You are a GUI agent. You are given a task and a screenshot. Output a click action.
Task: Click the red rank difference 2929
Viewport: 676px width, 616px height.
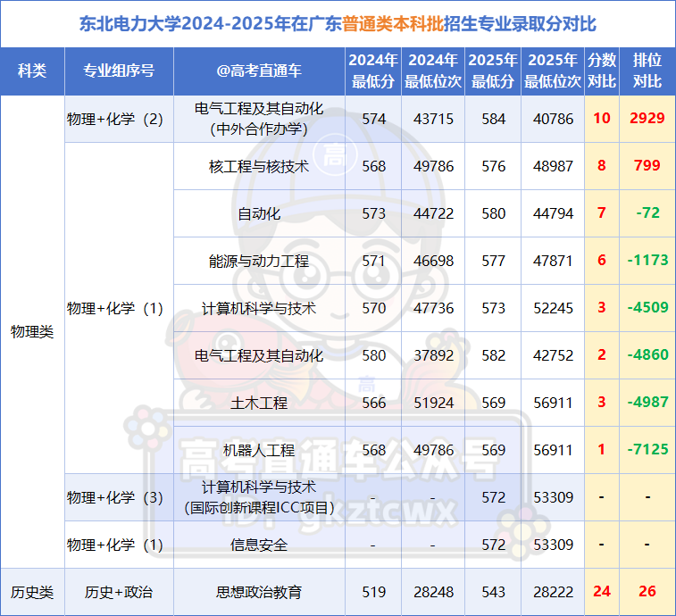tap(647, 118)
